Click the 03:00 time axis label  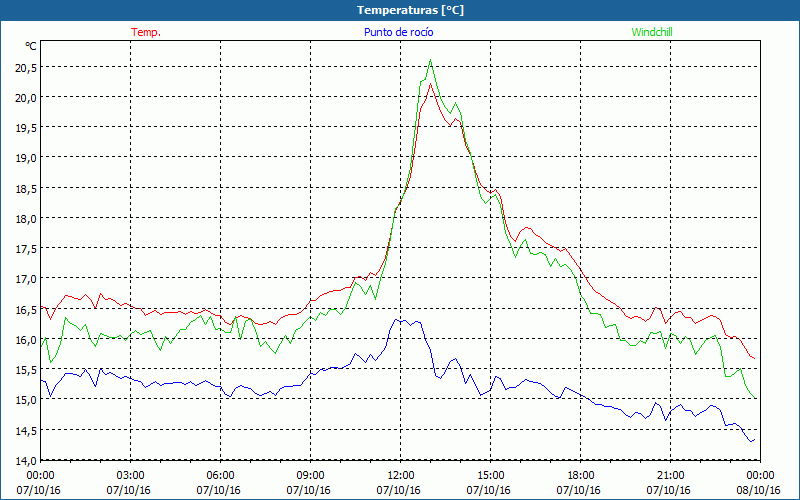pyautogui.click(x=131, y=475)
